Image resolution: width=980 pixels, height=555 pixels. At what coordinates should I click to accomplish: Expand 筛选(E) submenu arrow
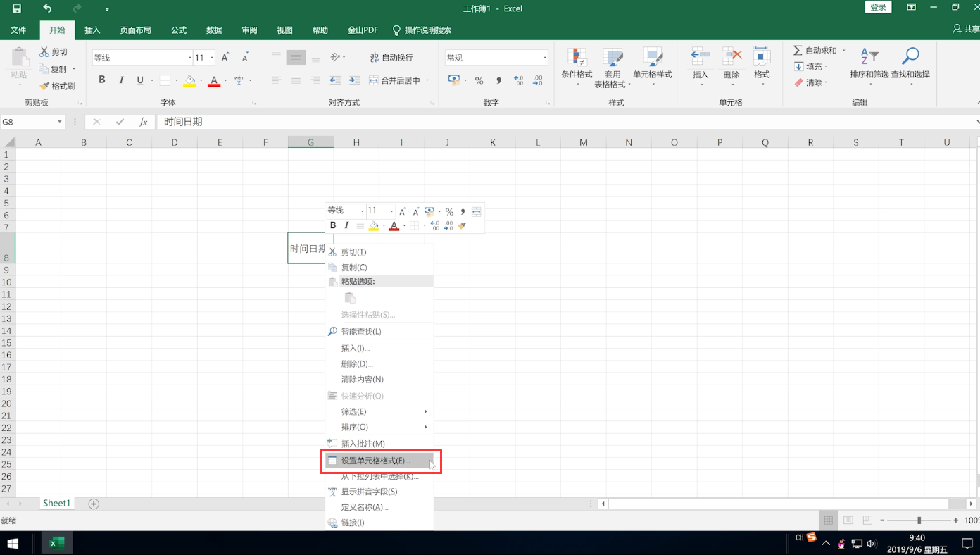[x=426, y=411]
